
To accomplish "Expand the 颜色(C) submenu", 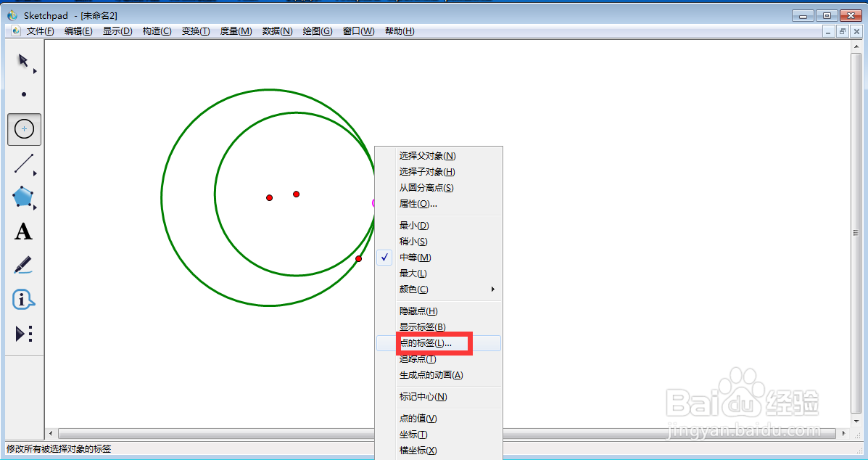I will (x=492, y=289).
